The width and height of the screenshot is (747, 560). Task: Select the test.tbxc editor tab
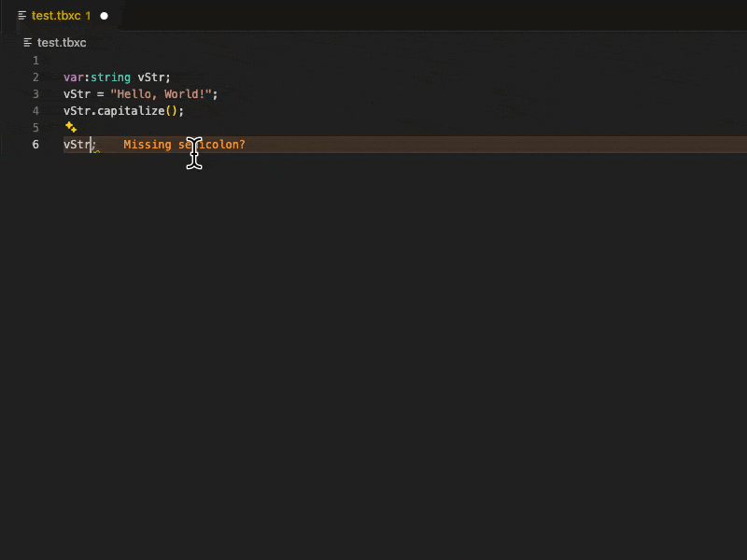pos(56,16)
